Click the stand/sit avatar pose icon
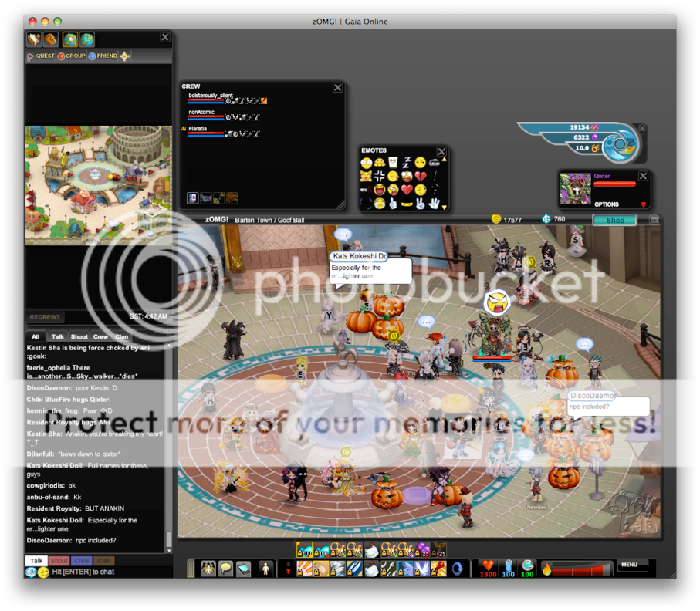The width and height of the screenshot is (700, 611). (265, 569)
